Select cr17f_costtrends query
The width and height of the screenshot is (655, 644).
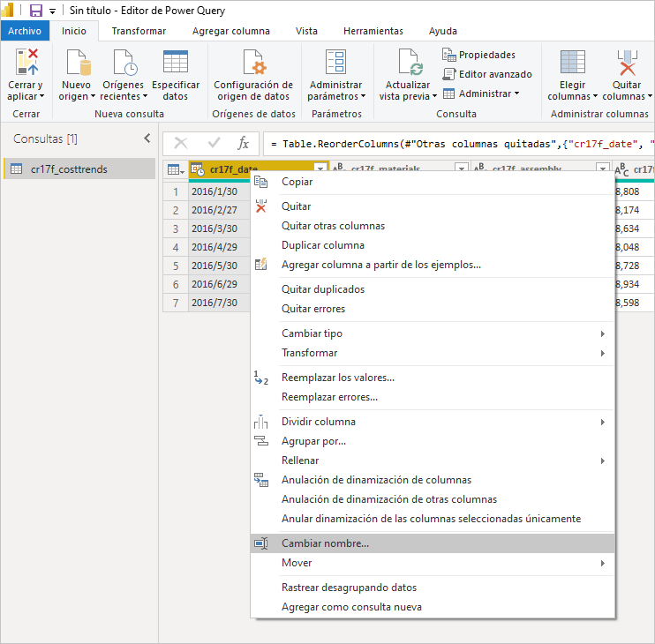(79, 169)
